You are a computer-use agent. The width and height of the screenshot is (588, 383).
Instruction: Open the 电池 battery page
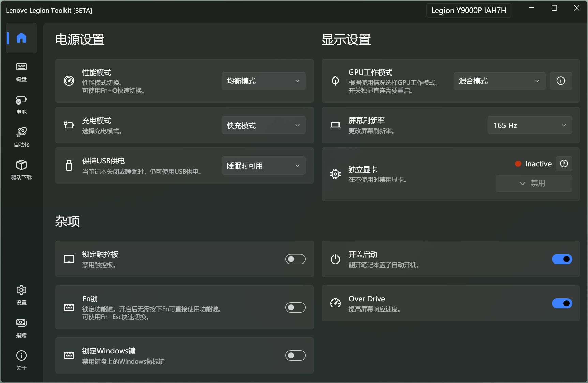[21, 105]
